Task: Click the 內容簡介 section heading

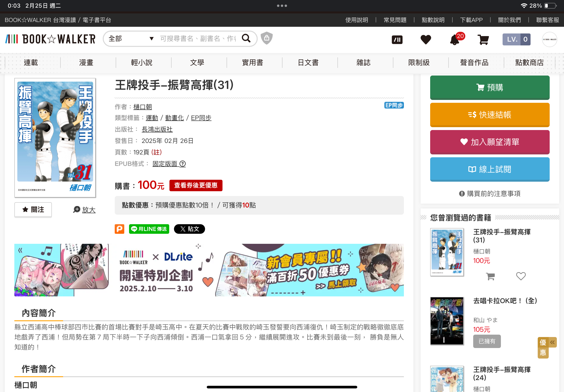Action: [38, 313]
